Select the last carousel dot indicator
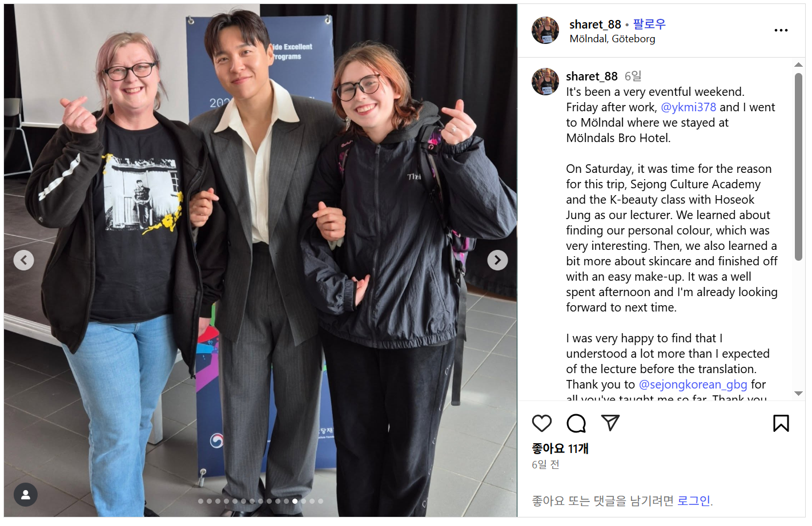 (x=320, y=501)
